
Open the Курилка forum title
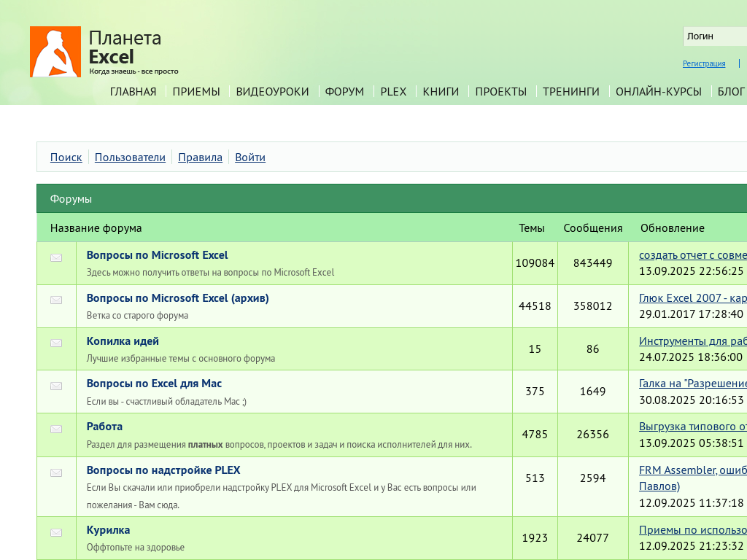(108, 530)
